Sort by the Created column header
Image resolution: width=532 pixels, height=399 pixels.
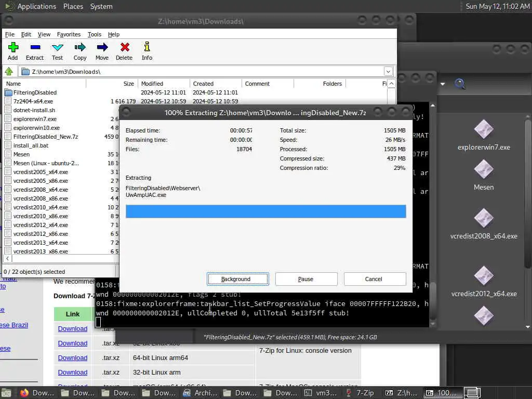[x=216, y=84]
